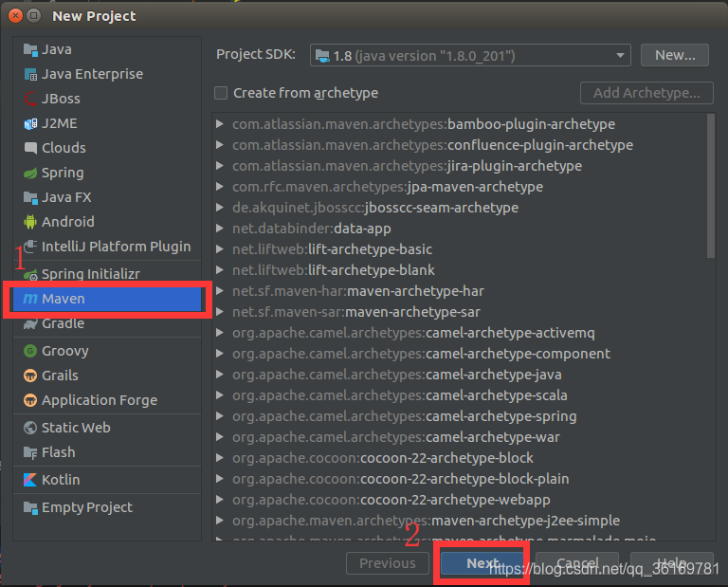Click the Java project type icon

pos(30,49)
